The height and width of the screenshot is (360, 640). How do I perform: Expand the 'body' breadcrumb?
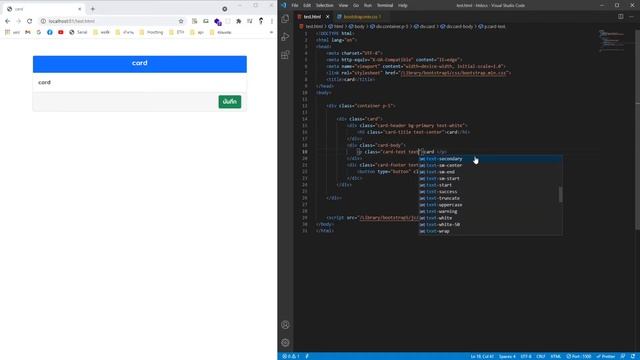357,27
